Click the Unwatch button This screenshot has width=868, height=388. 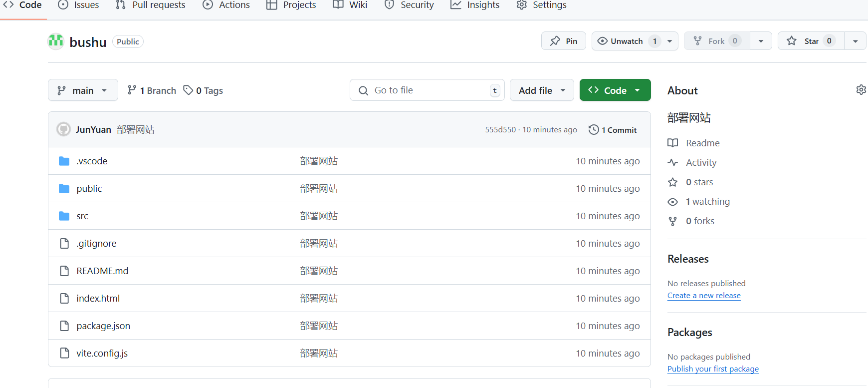tap(627, 41)
